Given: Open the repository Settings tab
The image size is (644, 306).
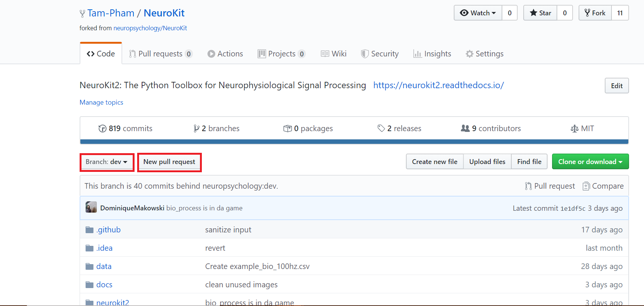Looking at the screenshot, I should point(484,54).
